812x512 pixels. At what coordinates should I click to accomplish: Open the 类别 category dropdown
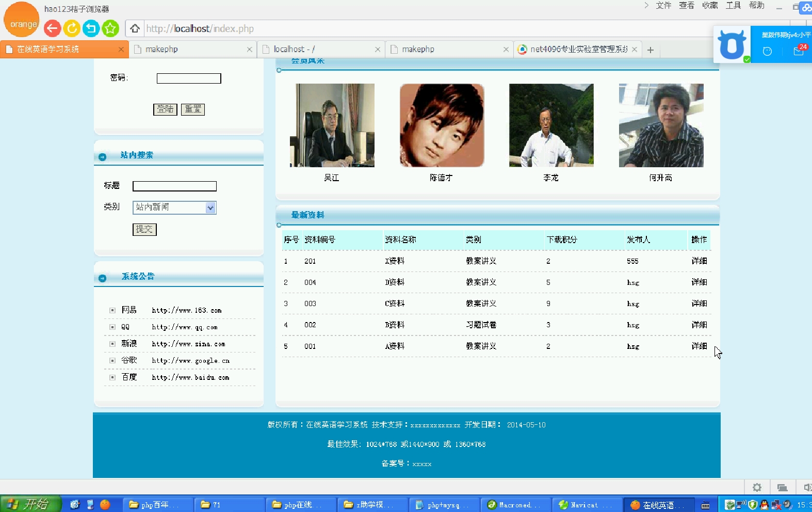(174, 207)
